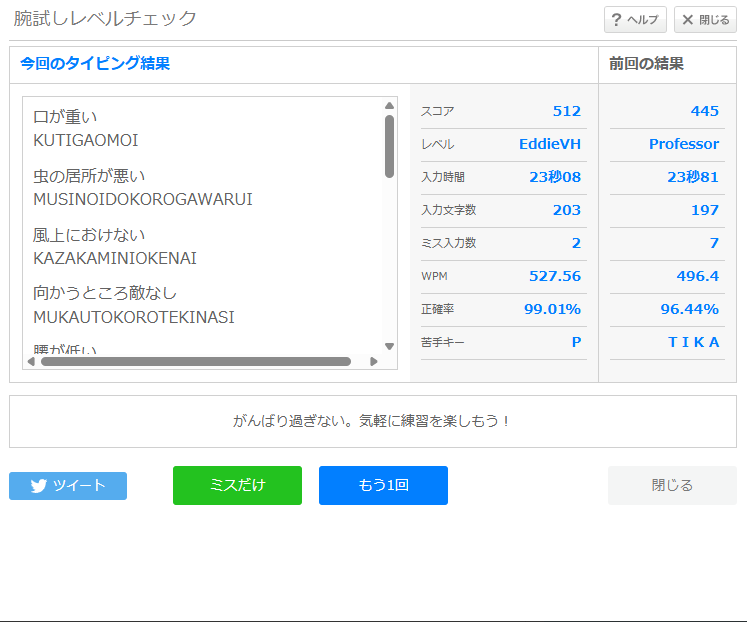Click the previous level result Professor

[683, 144]
